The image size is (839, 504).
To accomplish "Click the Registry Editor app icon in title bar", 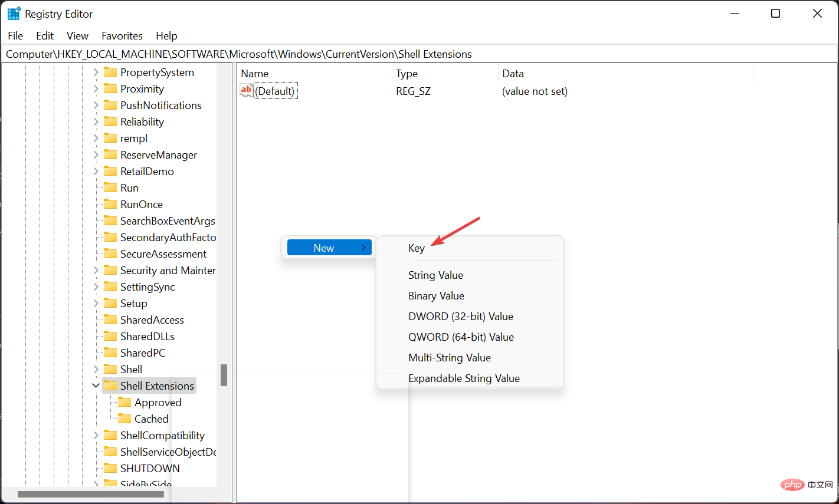I will click(14, 14).
